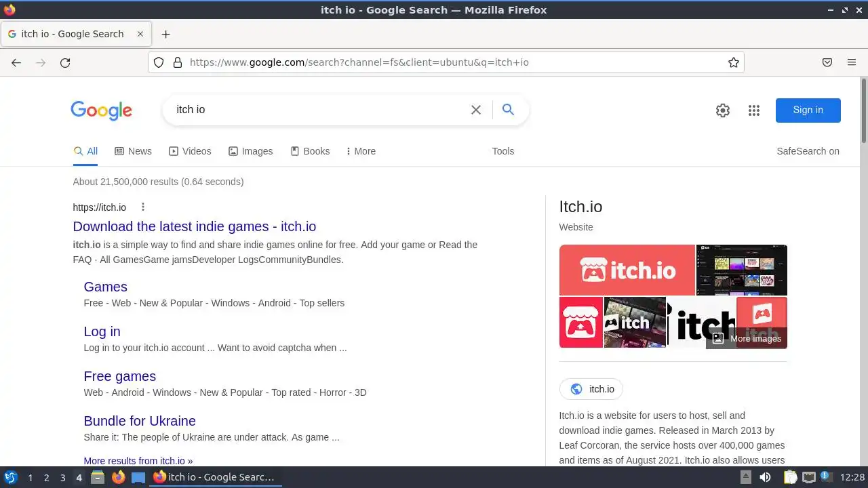Open the Firefox hamburger application menu
This screenshot has width=868, height=488.
[852, 62]
